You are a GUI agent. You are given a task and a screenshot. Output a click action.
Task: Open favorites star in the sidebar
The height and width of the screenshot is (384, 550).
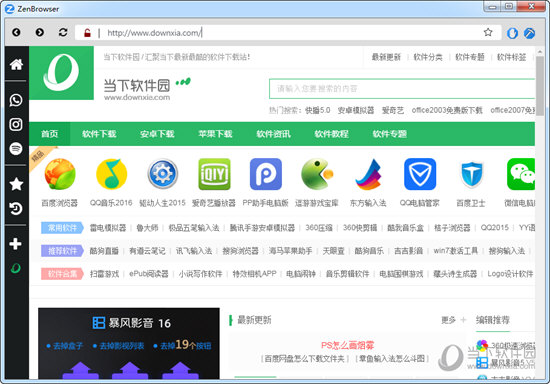click(16, 184)
